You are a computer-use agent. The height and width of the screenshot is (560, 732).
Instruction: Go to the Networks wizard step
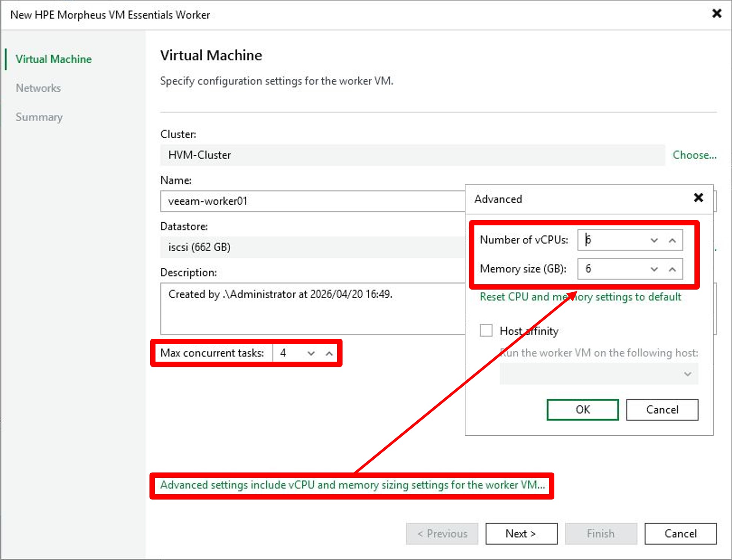38,88
